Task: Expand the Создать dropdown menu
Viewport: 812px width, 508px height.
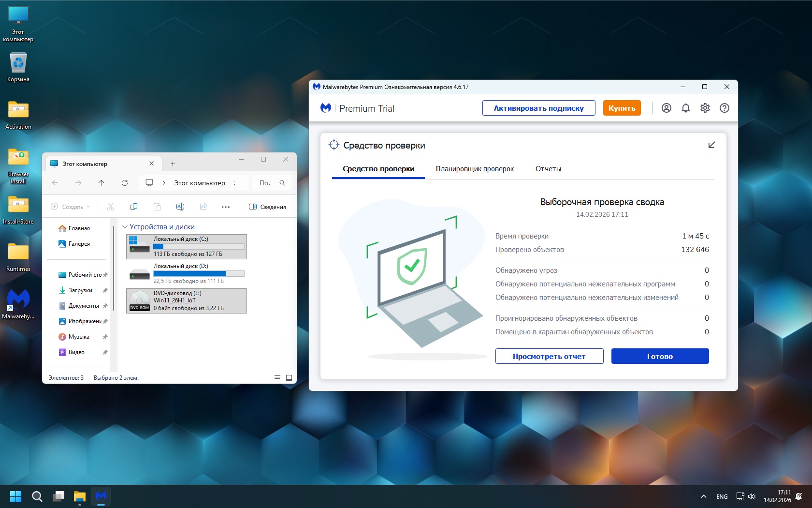Action: (71, 207)
